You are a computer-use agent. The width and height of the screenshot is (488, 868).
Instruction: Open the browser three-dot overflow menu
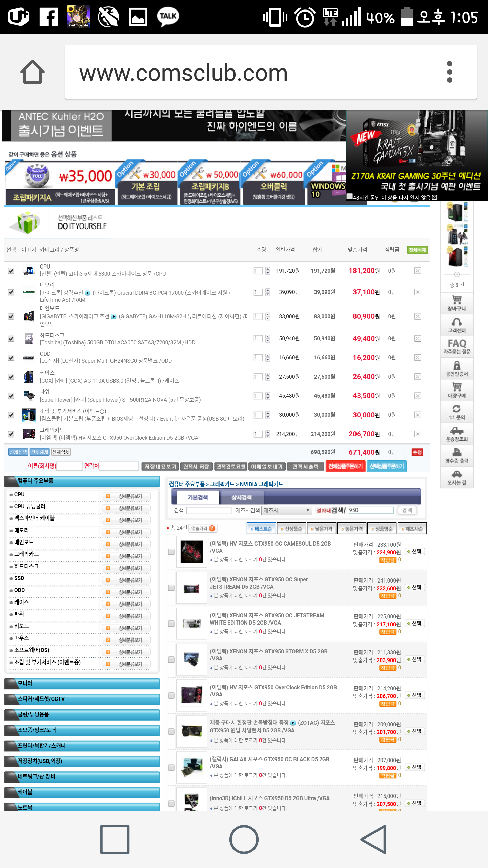(449, 72)
